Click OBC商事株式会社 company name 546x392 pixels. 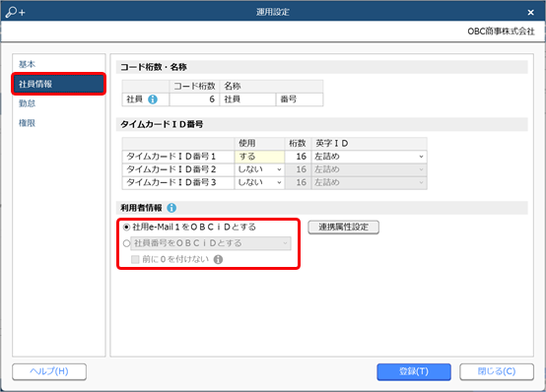[501, 32]
